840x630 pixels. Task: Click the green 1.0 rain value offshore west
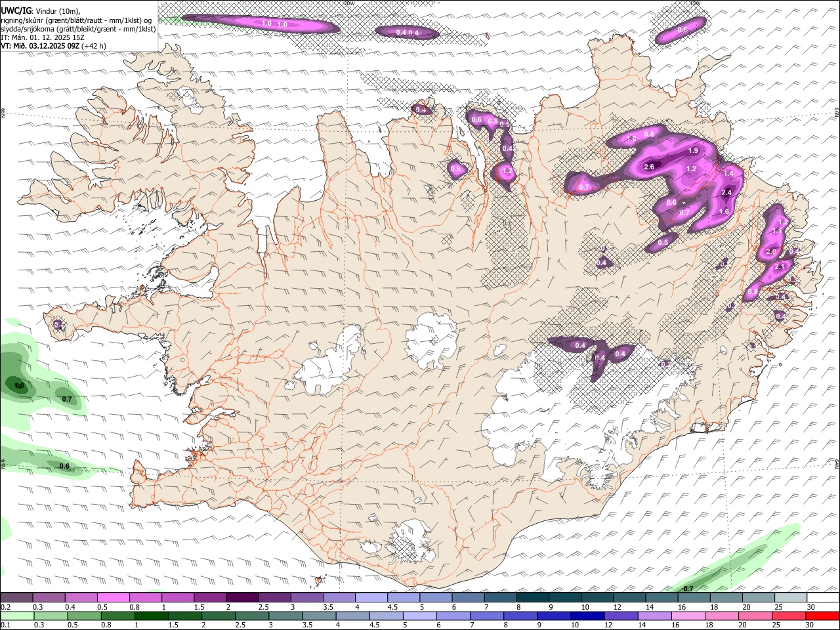pos(19,386)
